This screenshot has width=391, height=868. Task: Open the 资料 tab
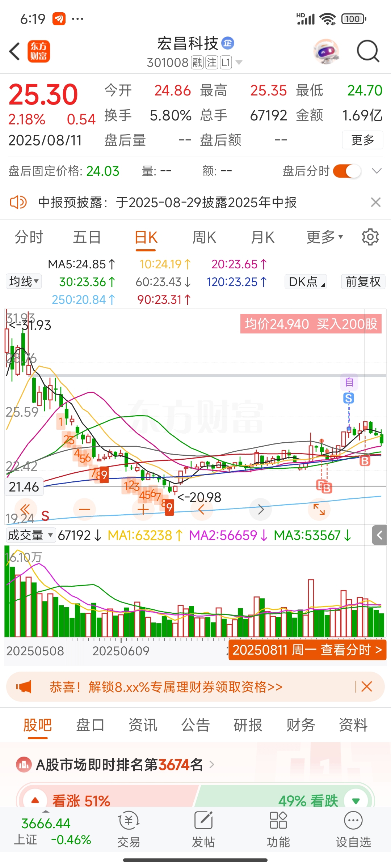coord(353,725)
